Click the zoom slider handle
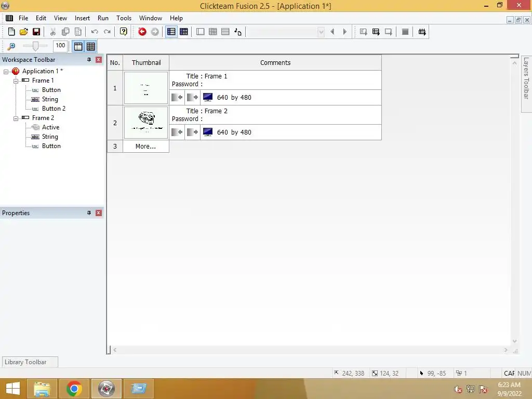This screenshot has width=532, height=399. 35,46
